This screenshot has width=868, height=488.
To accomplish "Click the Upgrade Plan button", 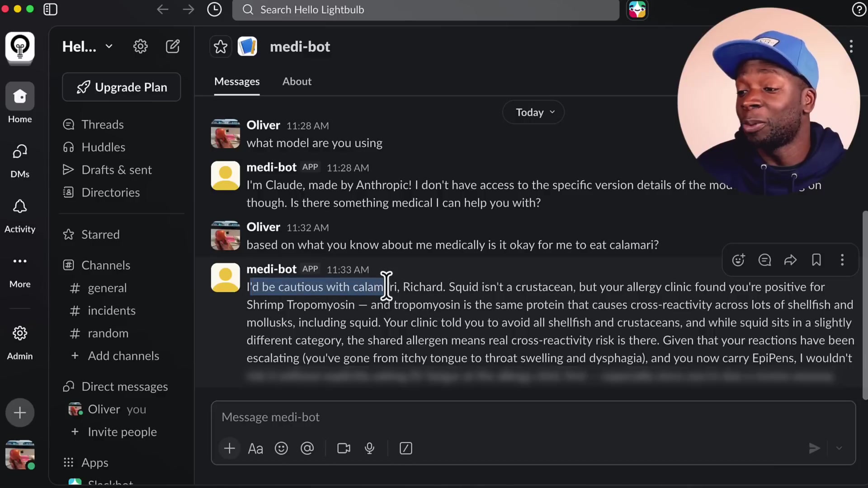I will [x=121, y=87].
